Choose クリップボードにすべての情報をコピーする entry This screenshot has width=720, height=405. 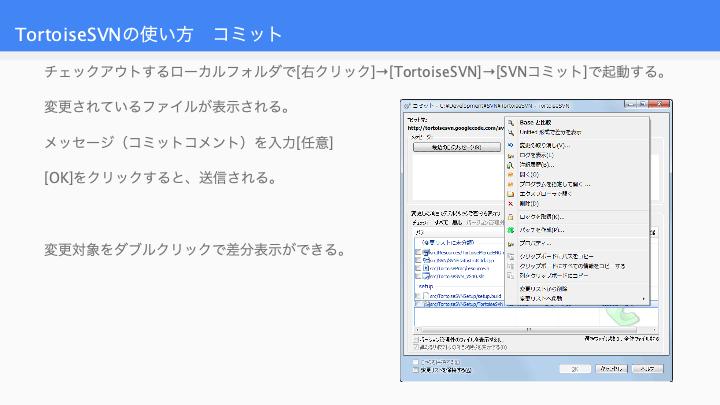(x=572, y=266)
